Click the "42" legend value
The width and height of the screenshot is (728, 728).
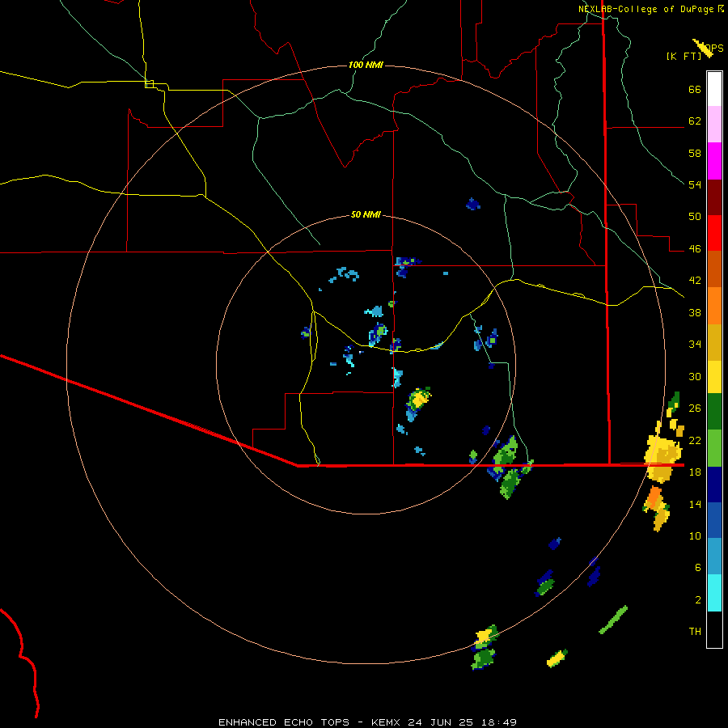[695, 280]
